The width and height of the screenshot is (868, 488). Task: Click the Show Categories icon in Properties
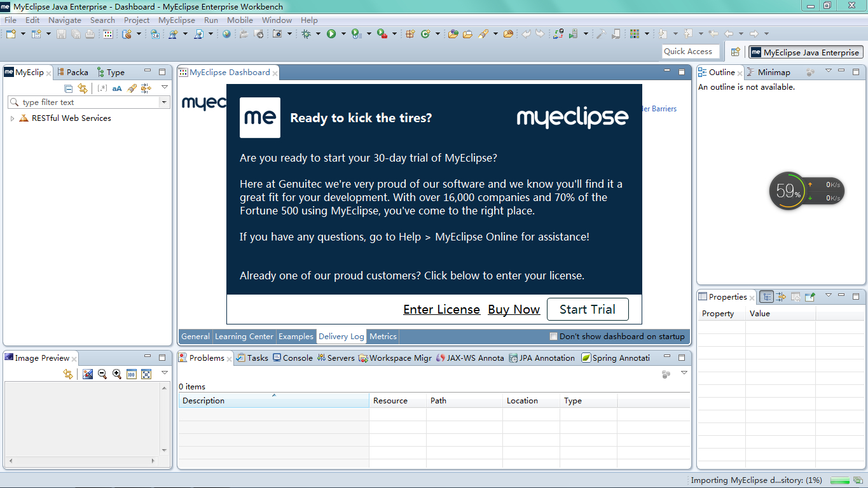point(767,296)
